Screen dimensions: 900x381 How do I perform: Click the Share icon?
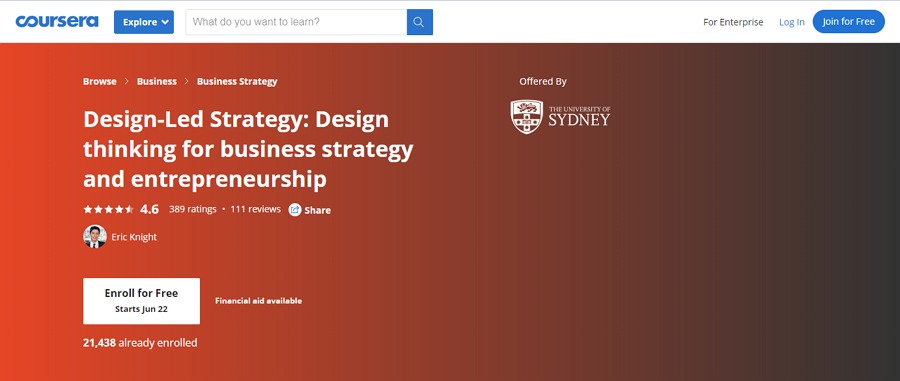point(294,209)
